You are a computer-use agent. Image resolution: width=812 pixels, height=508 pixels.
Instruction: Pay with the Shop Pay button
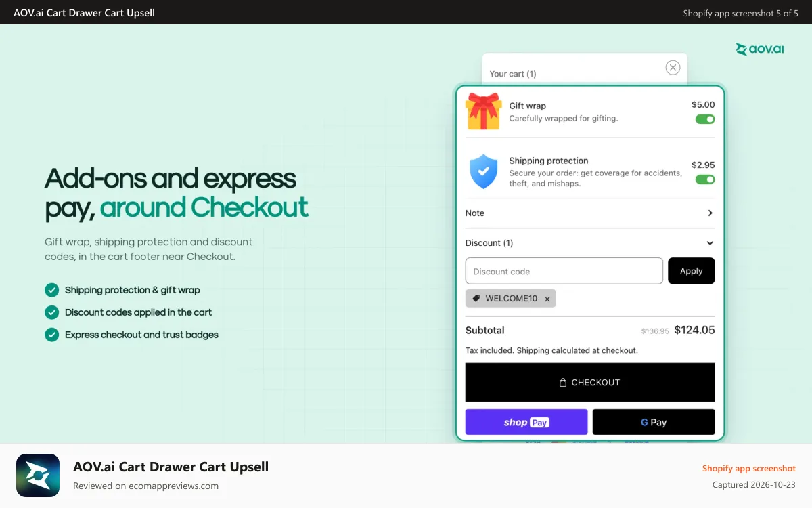point(526,422)
